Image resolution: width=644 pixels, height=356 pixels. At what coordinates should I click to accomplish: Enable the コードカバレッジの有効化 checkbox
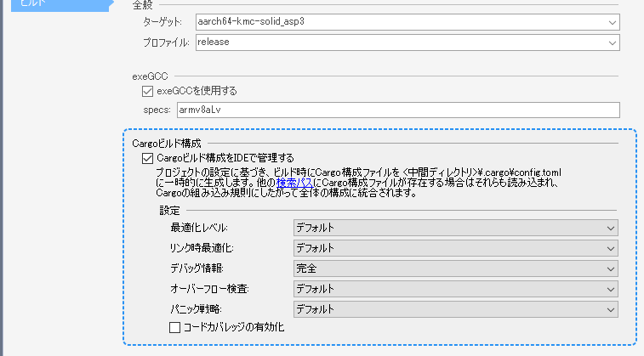click(x=176, y=327)
